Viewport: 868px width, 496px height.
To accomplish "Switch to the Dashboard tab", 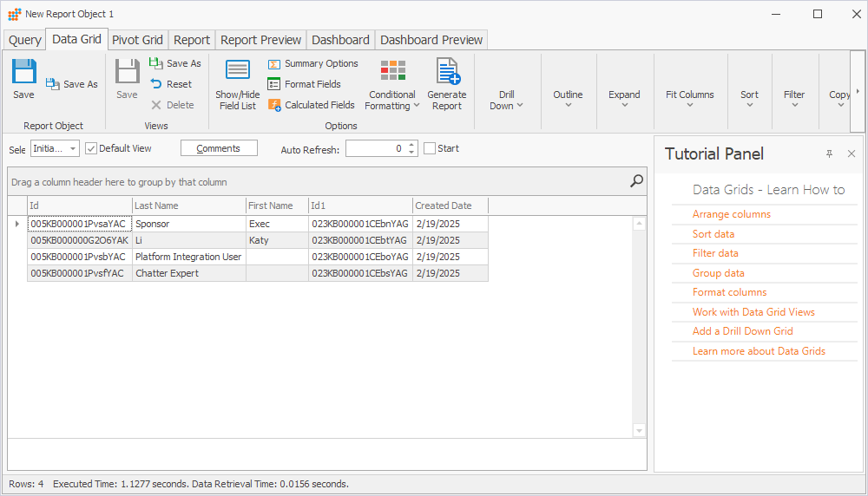I will tap(340, 40).
